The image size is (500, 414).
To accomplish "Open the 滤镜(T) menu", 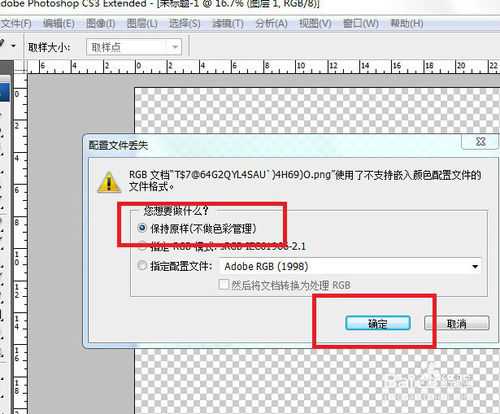I will (228, 24).
